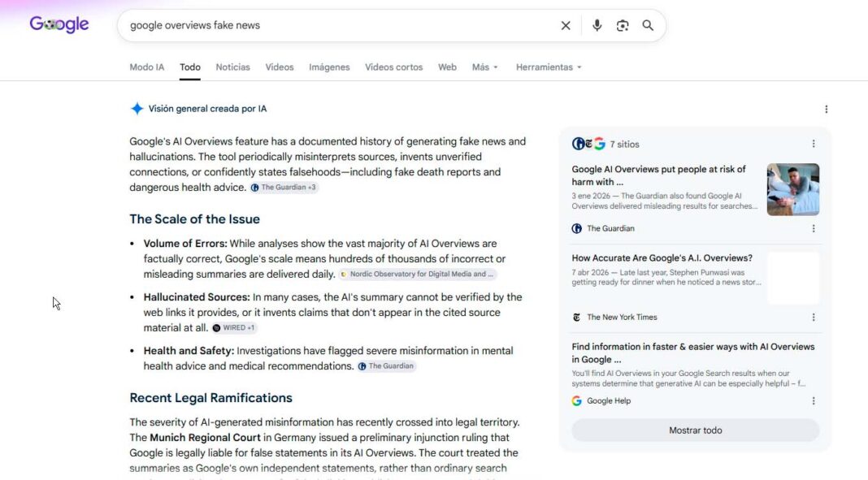Open 'Google AI Overviews put people at risk' link
Viewport: 868px width, 480px height.
click(659, 175)
